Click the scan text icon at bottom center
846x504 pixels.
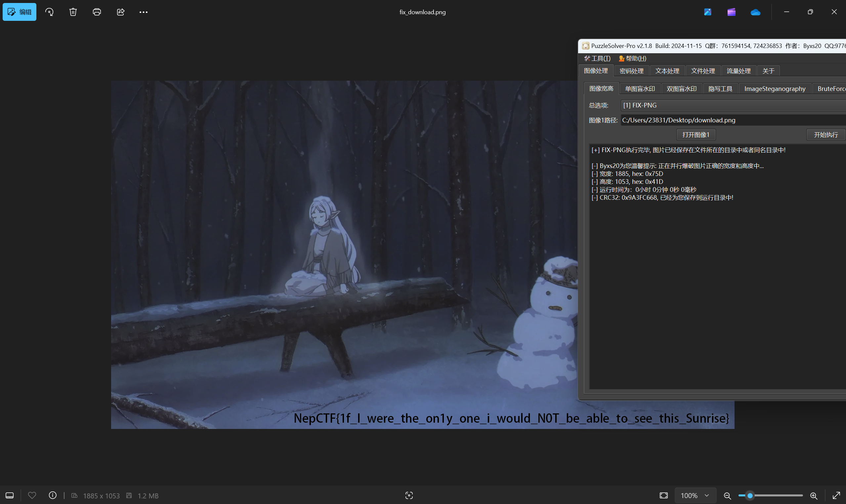pos(409,495)
